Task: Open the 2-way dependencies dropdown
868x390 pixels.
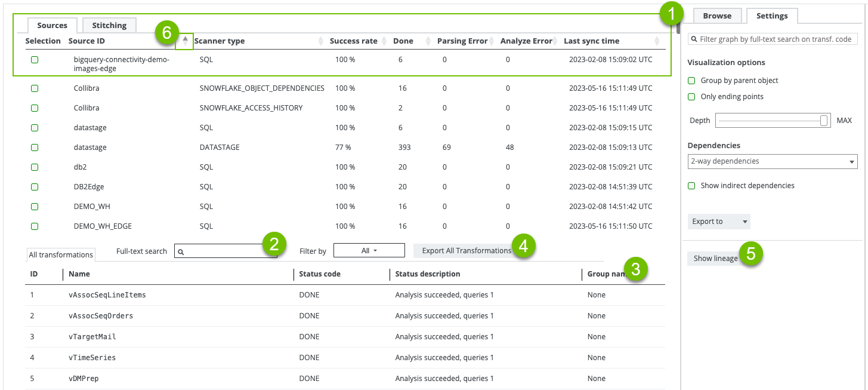Action: point(772,161)
